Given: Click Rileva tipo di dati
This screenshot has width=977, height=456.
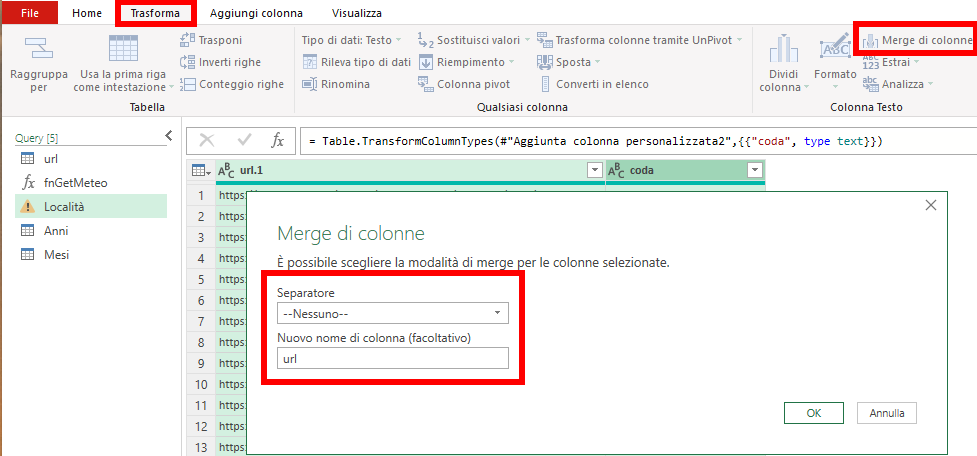Looking at the screenshot, I should (x=356, y=62).
